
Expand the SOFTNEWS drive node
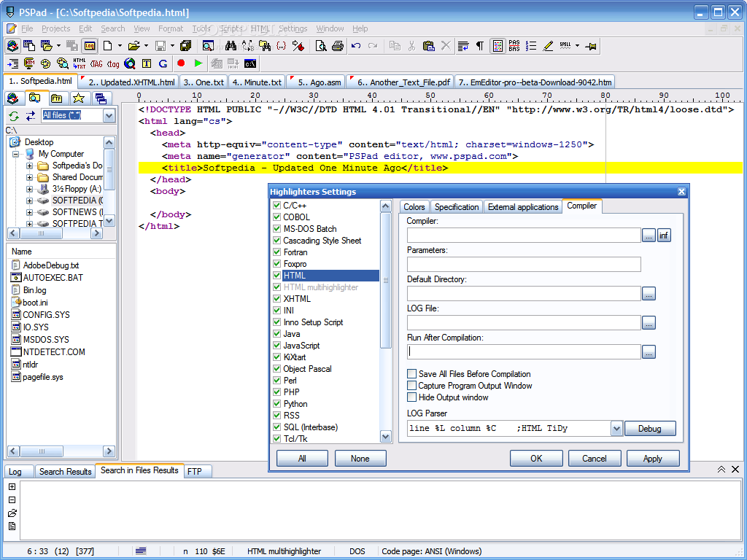[29, 212]
